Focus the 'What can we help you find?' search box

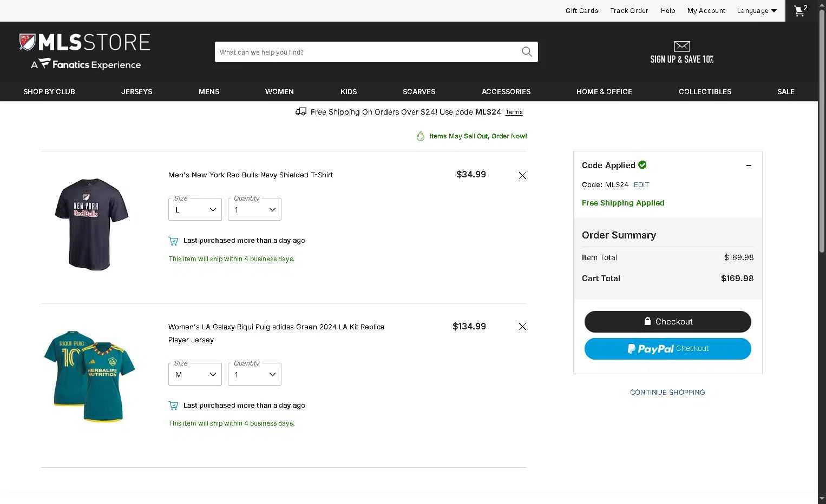[368, 52]
